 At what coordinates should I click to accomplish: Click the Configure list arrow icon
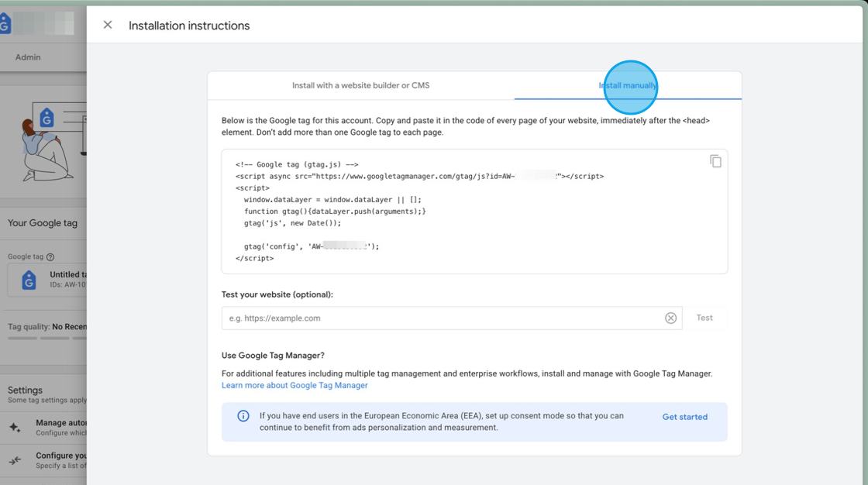click(14, 459)
